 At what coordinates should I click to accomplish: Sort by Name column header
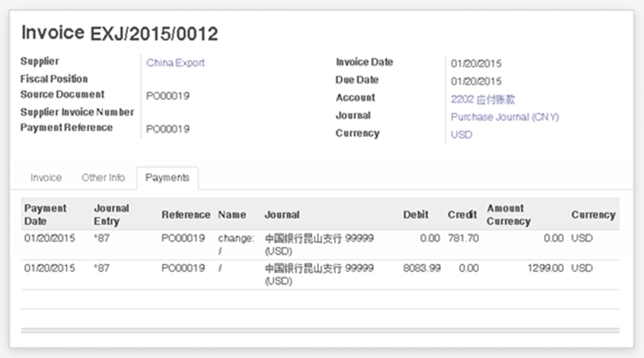point(232,214)
